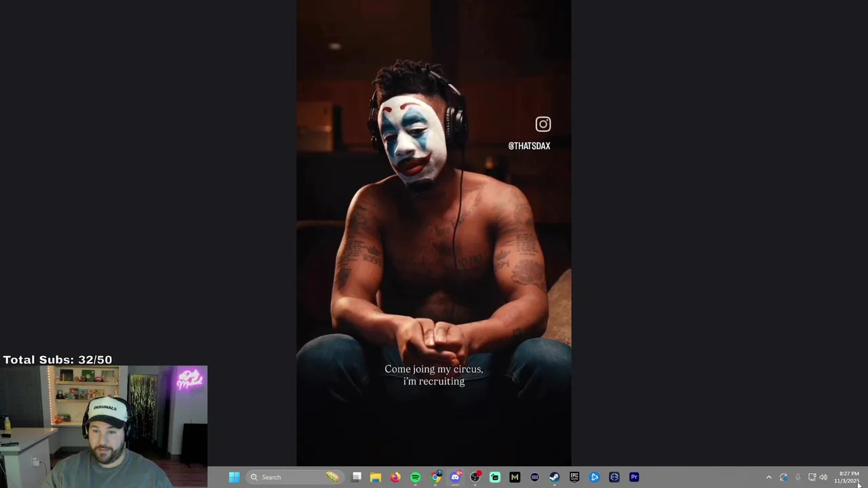Open the volume speaker tray icon
The width and height of the screenshot is (868, 488).
[823, 477]
